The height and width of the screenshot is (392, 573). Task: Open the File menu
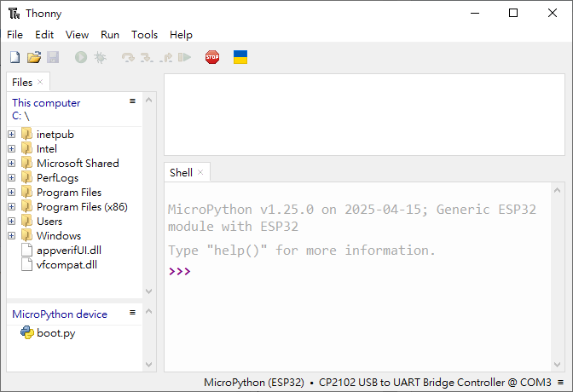[x=15, y=35]
